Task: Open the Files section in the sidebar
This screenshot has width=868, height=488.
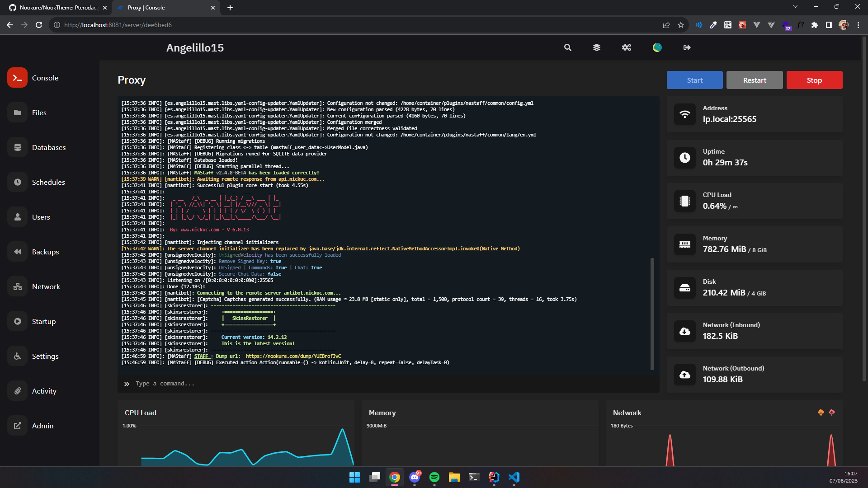Action: (39, 113)
